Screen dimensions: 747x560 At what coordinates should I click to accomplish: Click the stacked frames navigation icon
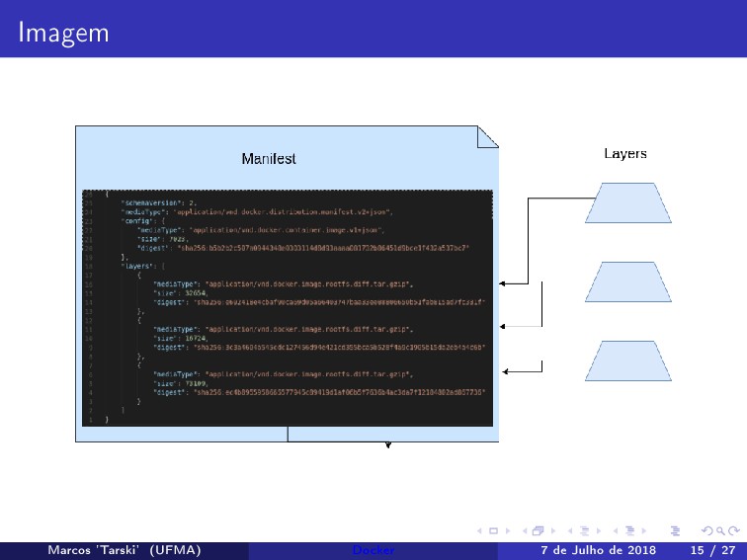pos(539,530)
